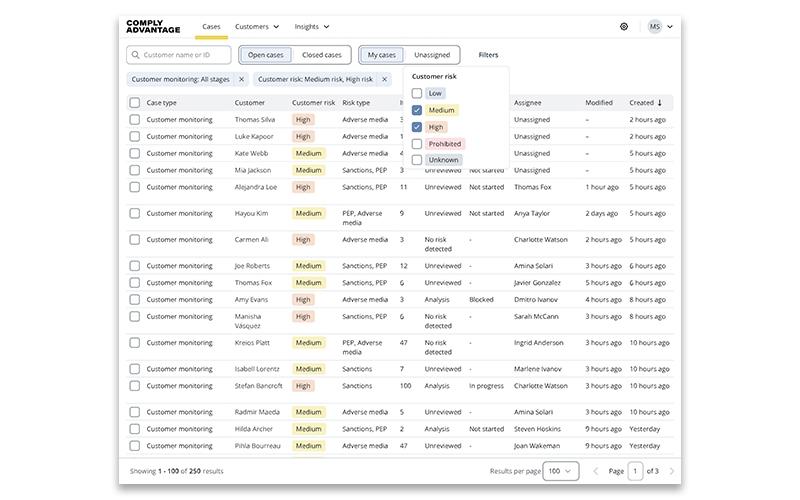Open the Mia Jackson customer case
Image resolution: width=800 pixels, height=500 pixels.
click(253, 170)
